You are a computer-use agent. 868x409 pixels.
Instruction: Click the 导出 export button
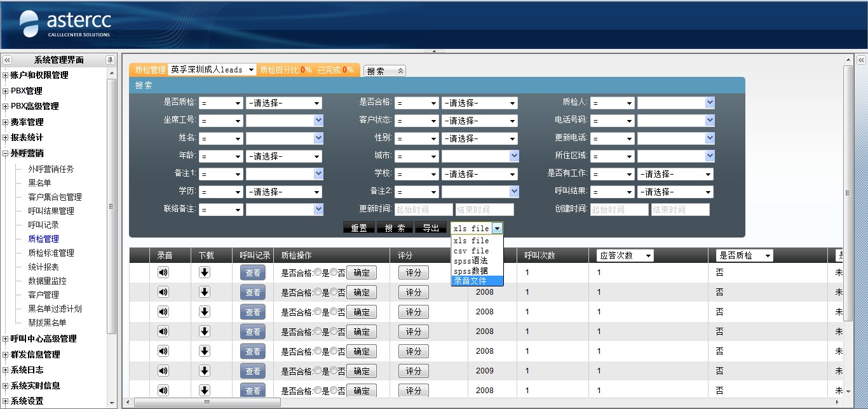[431, 228]
